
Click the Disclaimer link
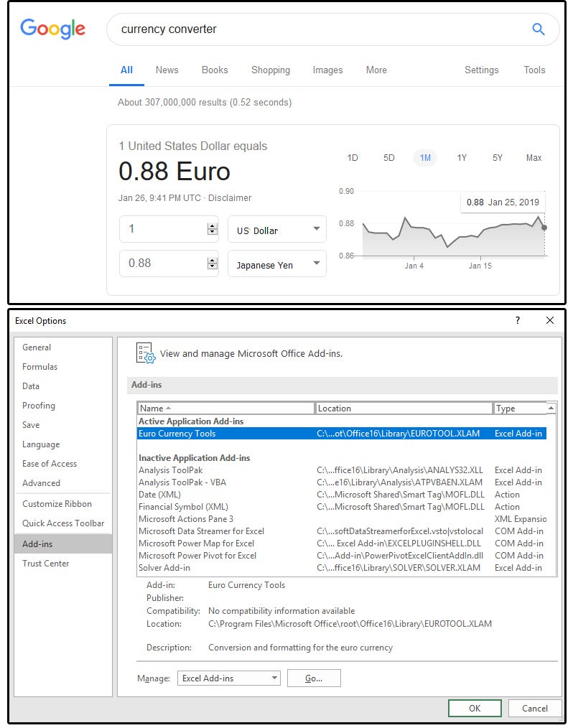[230, 197]
